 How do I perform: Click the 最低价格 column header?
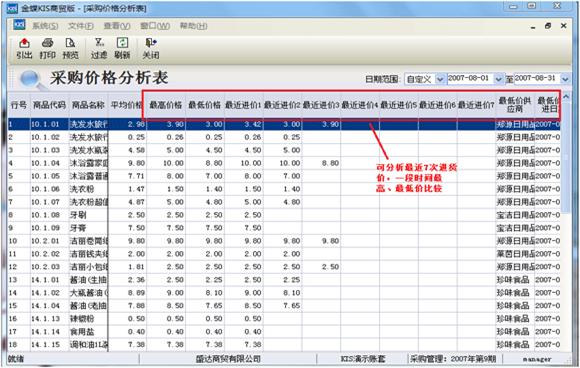coord(205,105)
